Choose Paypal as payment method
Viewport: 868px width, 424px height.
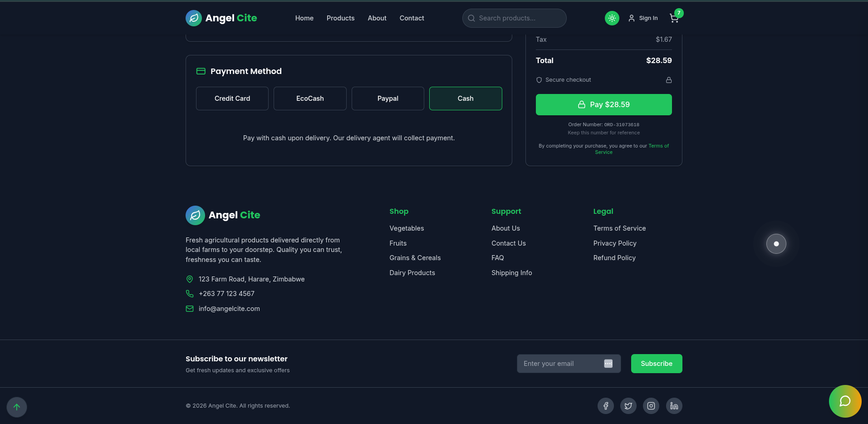[387, 99]
